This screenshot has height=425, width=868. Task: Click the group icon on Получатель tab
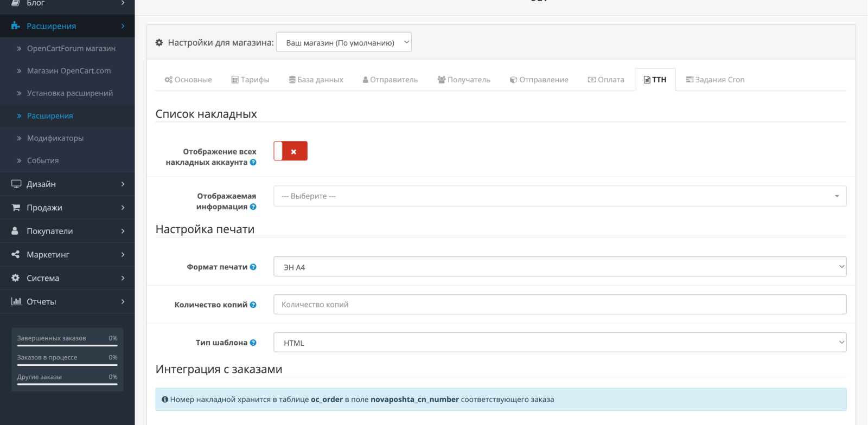[442, 80]
